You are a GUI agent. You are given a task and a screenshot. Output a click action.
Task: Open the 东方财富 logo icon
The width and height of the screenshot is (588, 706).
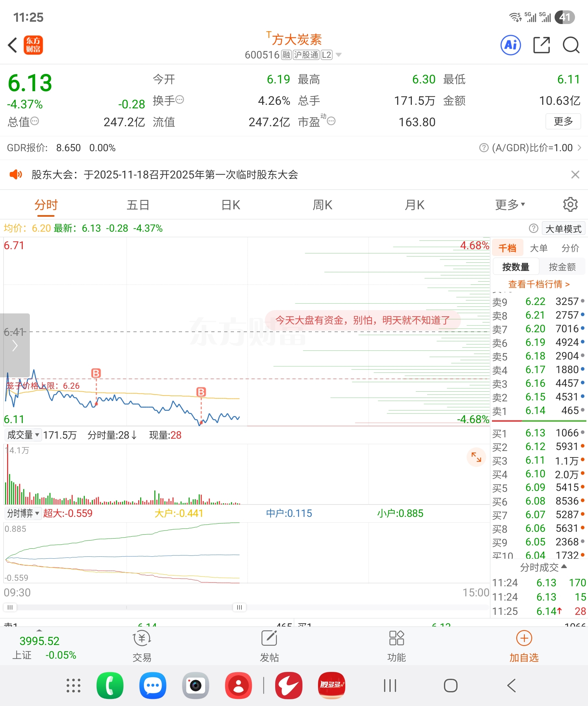click(x=33, y=45)
